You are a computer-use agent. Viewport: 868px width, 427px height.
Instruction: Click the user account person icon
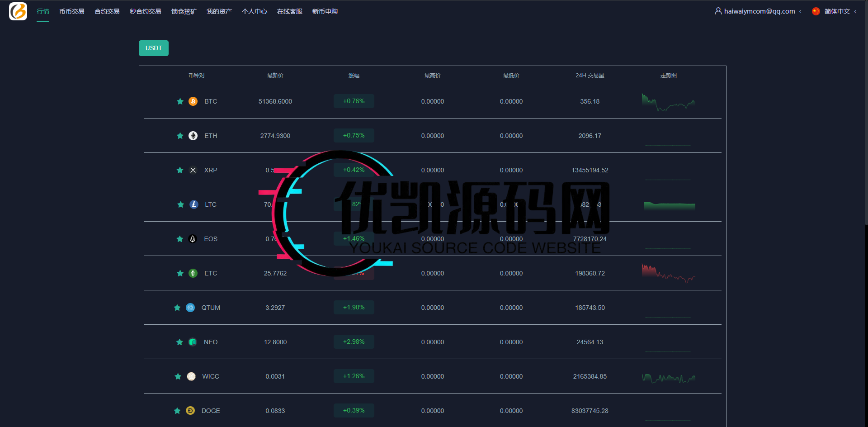[718, 11]
